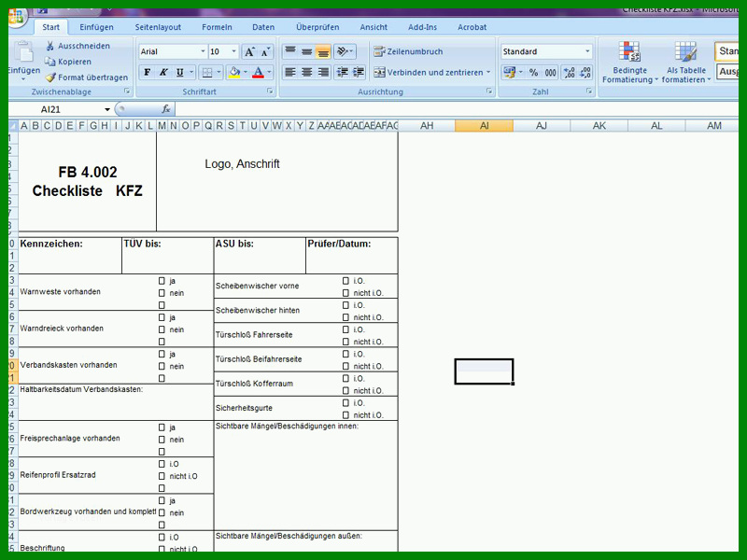
Task: Click the fx insert function icon
Action: [166, 109]
